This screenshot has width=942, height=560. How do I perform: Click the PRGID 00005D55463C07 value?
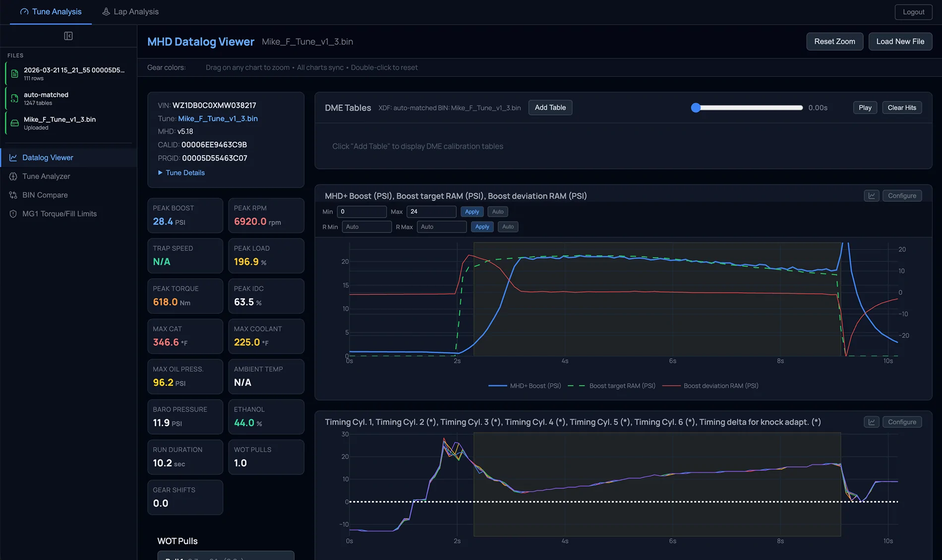(x=215, y=158)
